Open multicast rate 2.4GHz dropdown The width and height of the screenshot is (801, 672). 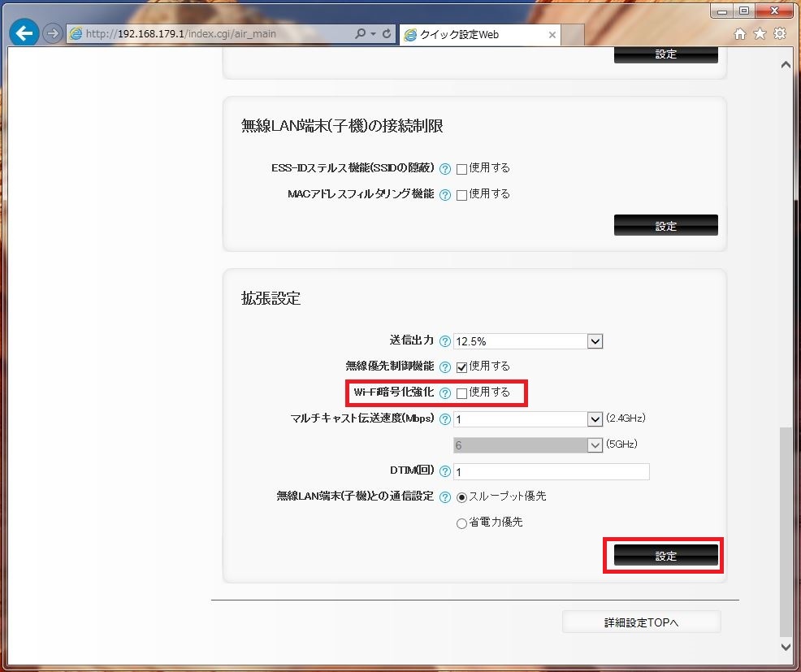point(528,419)
